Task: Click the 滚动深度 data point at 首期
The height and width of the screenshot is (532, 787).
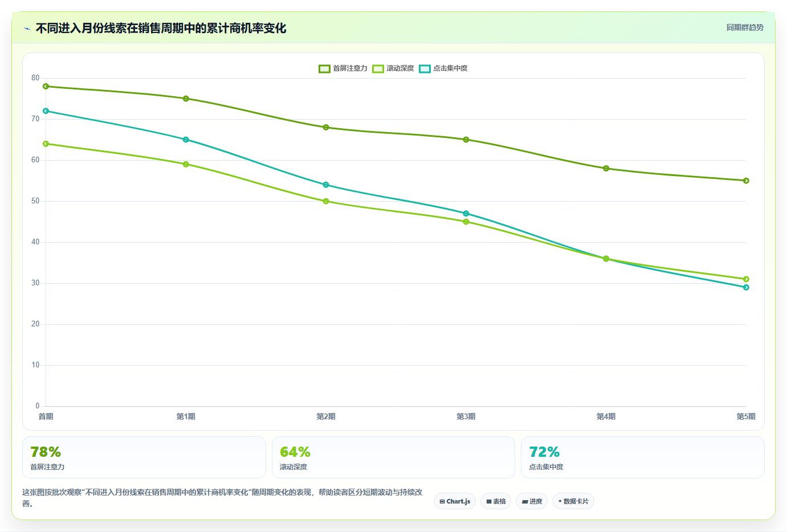Action: [x=46, y=144]
